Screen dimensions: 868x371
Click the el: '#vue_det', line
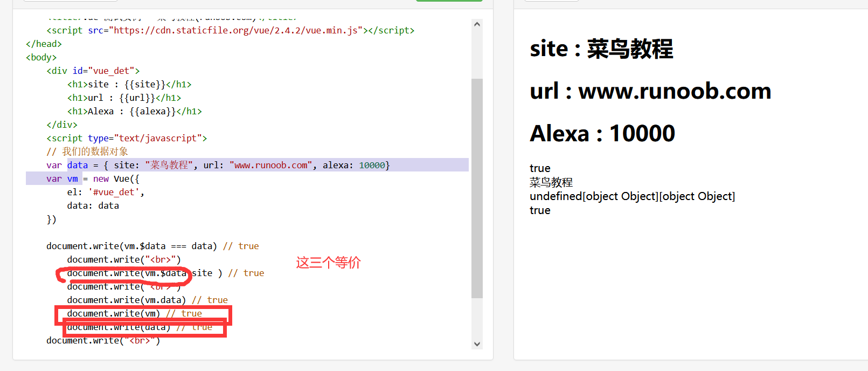pyautogui.click(x=106, y=192)
